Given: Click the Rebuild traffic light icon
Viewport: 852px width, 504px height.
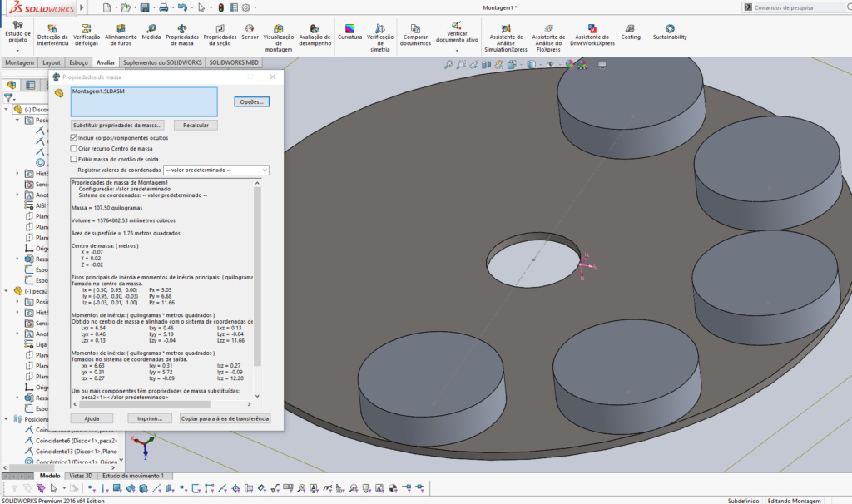Looking at the screenshot, I should tap(220, 7).
